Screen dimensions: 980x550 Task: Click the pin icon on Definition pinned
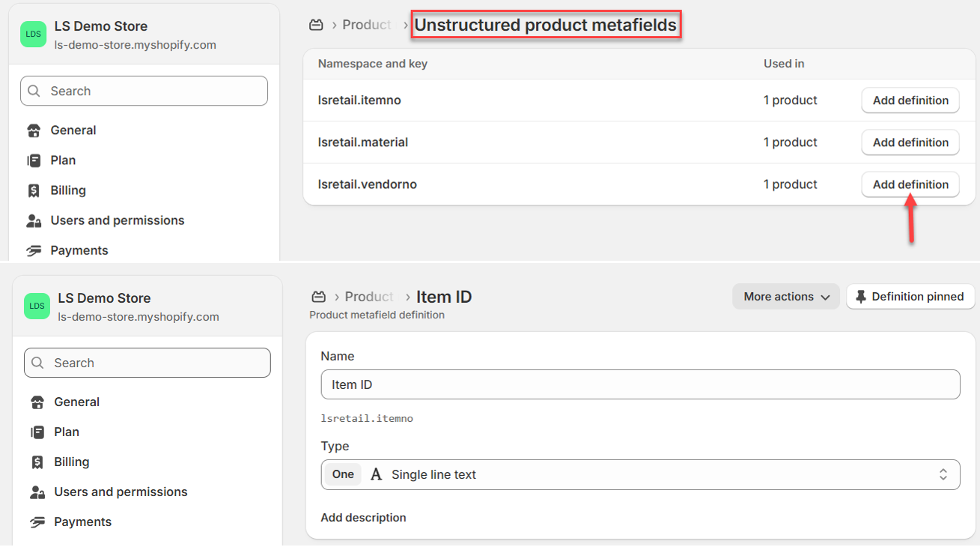tap(860, 297)
